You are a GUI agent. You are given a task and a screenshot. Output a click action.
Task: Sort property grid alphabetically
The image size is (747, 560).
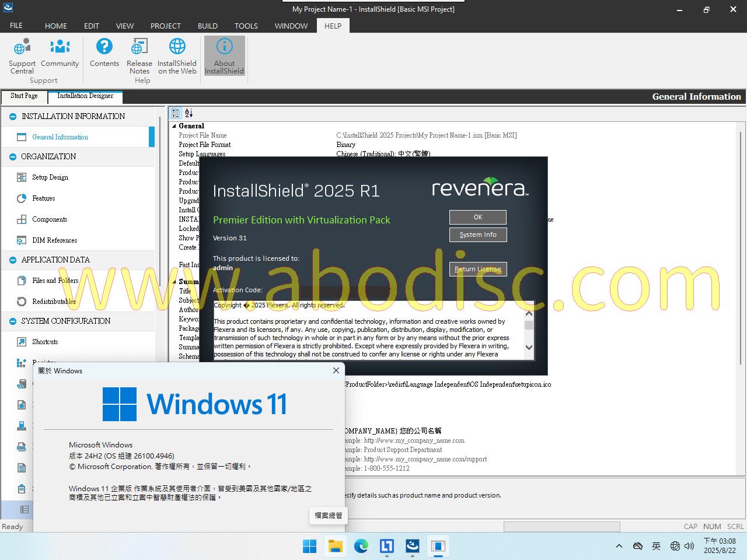click(x=189, y=113)
